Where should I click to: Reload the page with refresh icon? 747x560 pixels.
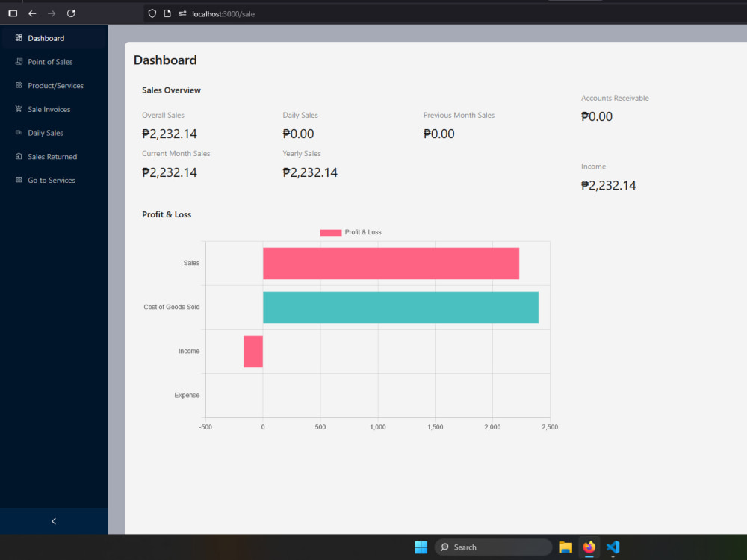coord(71,13)
